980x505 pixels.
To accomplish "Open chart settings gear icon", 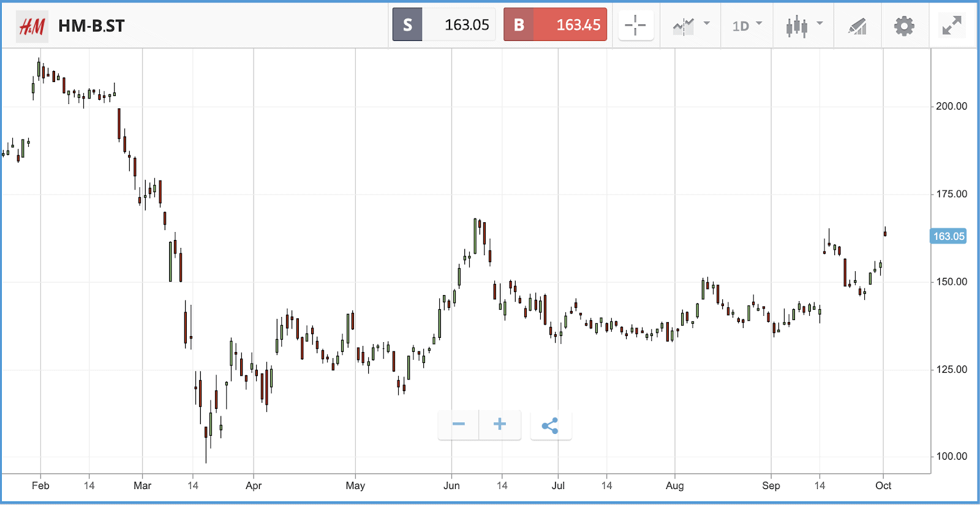I will point(904,26).
